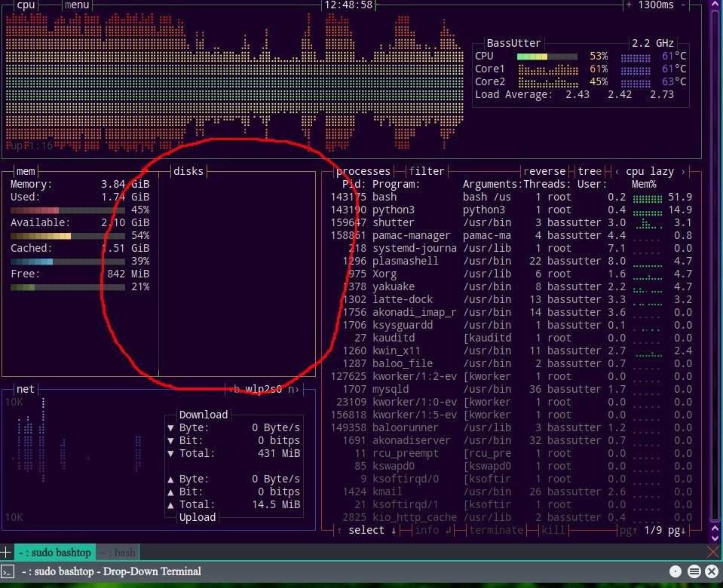Screen dimensions: 723x588
Task: Click the terminate button
Action: (496, 531)
